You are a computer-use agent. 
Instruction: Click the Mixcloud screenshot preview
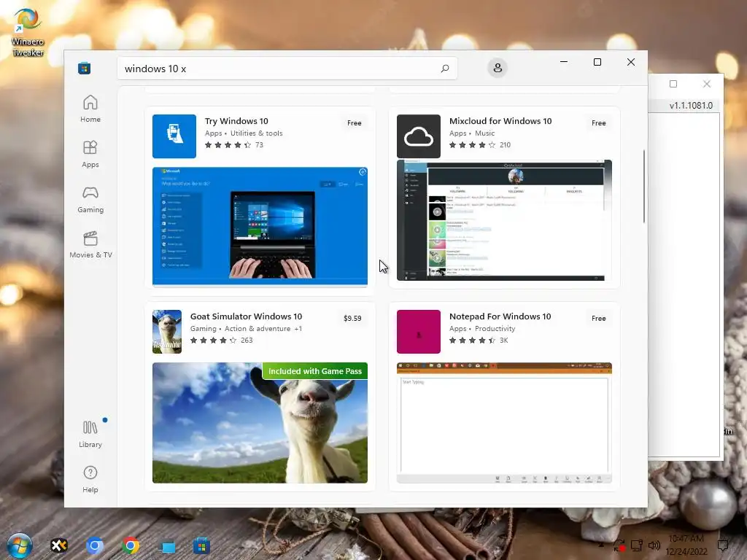(504, 220)
